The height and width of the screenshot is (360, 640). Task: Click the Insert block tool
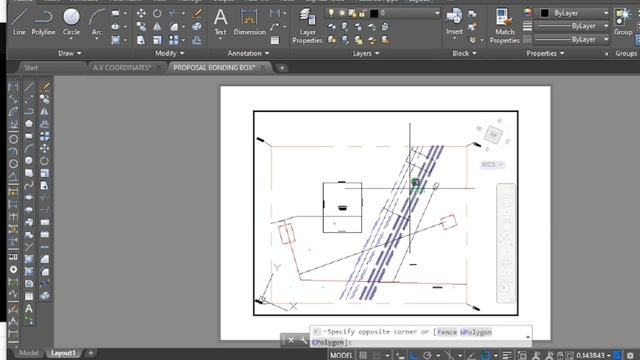click(454, 22)
